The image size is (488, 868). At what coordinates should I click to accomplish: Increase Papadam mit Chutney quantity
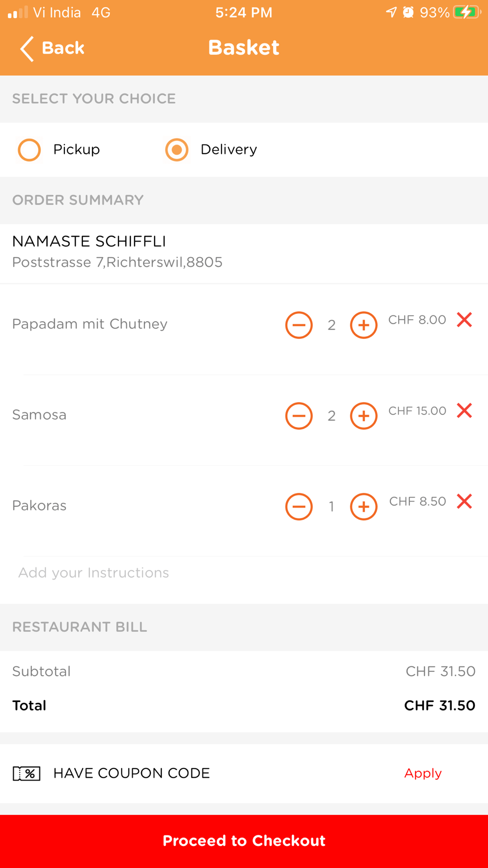(x=364, y=325)
